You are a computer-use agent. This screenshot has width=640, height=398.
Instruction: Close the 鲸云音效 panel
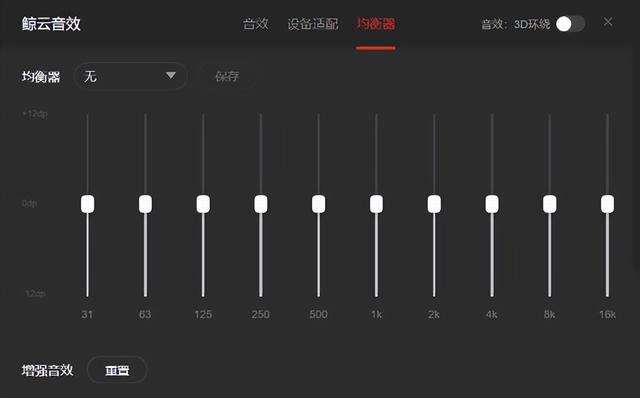608,22
